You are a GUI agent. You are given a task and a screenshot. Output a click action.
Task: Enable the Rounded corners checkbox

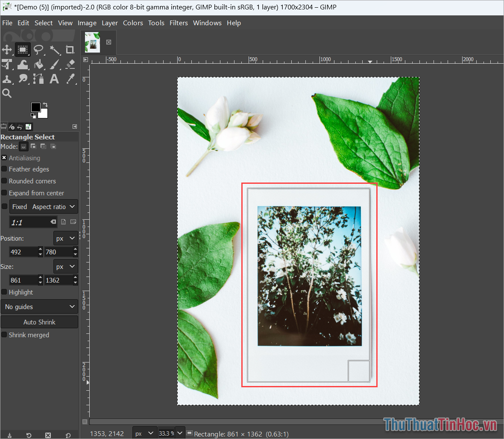[4, 181]
